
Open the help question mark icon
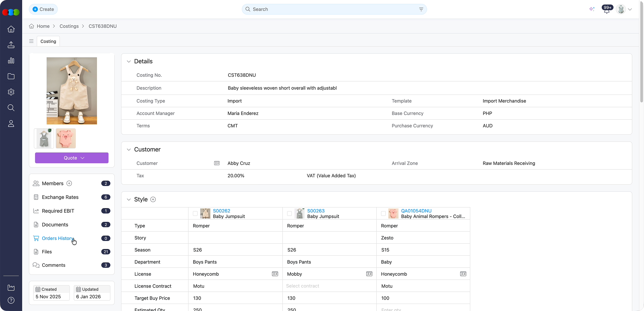pyautogui.click(x=11, y=300)
